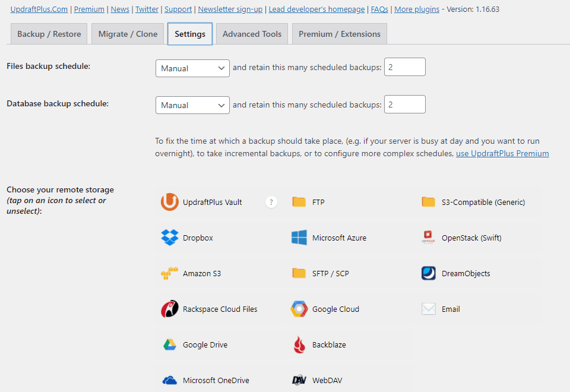Select the Rackspace Cloud Files icon
The width and height of the screenshot is (570, 392).
pyautogui.click(x=170, y=309)
